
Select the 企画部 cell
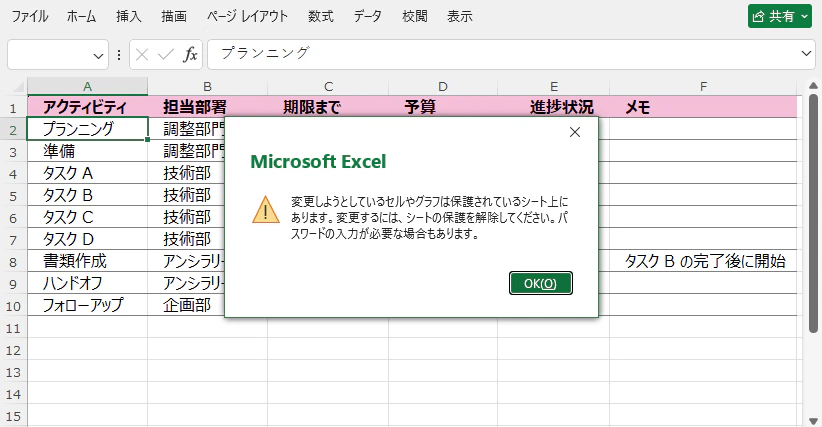187,305
